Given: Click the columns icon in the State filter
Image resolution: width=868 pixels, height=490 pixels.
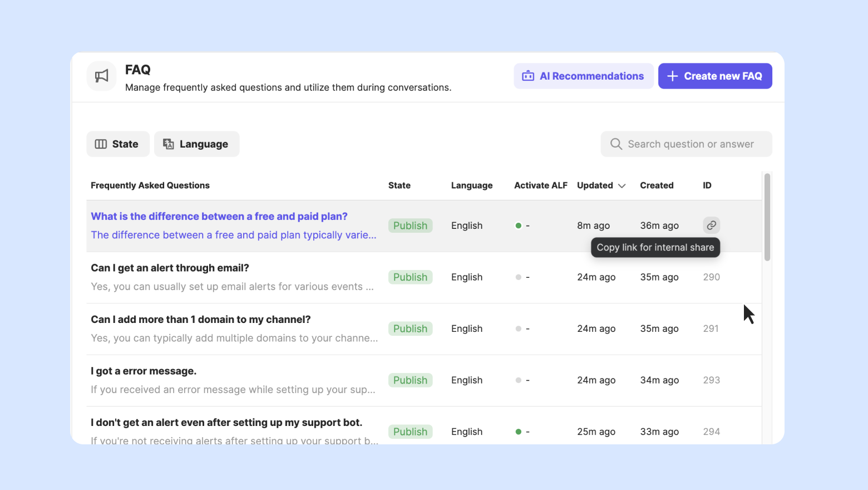Looking at the screenshot, I should click(x=101, y=144).
